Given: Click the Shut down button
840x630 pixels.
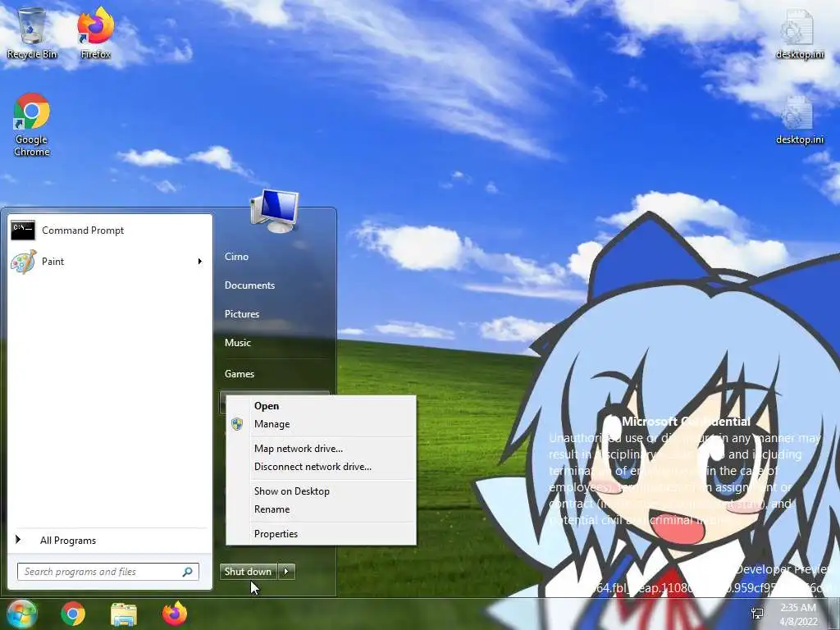Looking at the screenshot, I should point(248,572).
